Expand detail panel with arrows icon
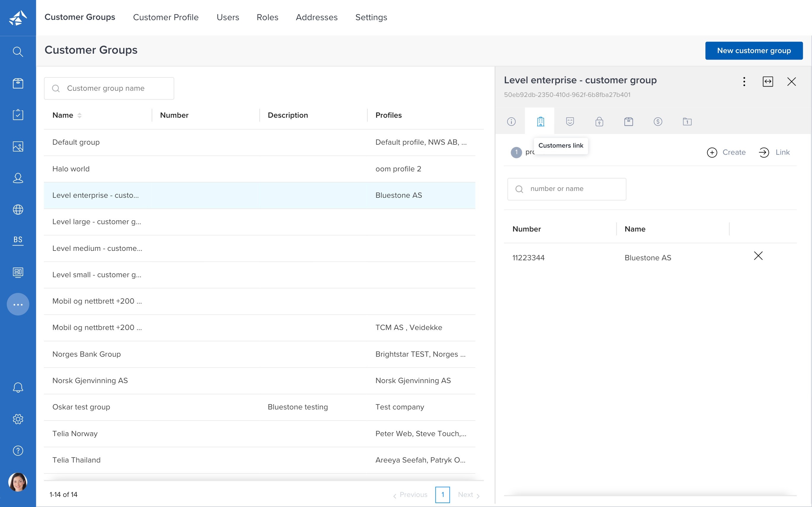This screenshot has height=507, width=812. coord(768,82)
